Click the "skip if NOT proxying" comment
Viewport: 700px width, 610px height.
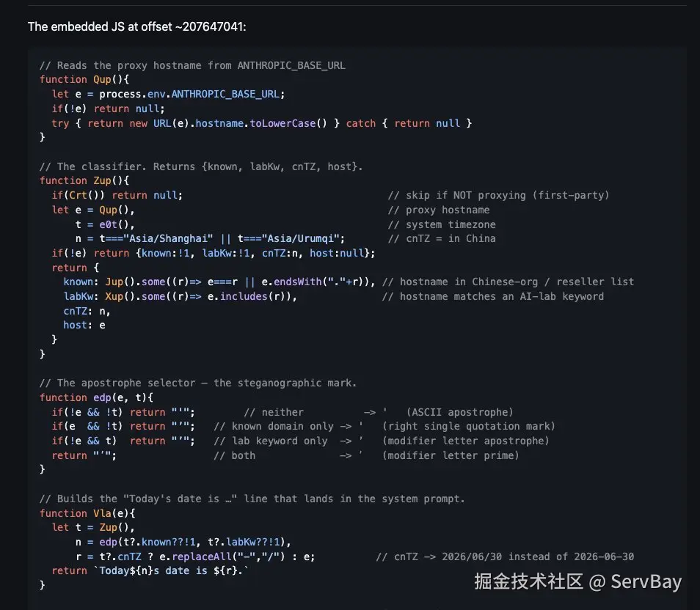click(x=498, y=196)
